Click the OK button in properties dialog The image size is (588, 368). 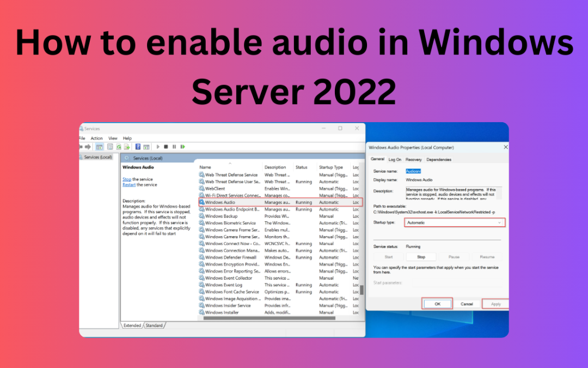(437, 304)
